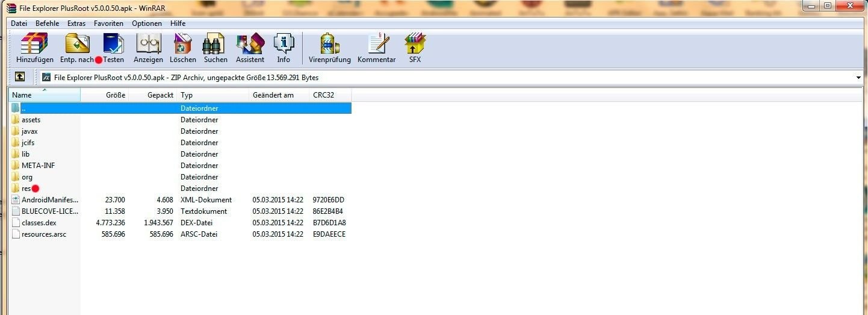Run the Virenprüfung virus scan icon
This screenshot has height=315, width=868.
(x=329, y=44)
